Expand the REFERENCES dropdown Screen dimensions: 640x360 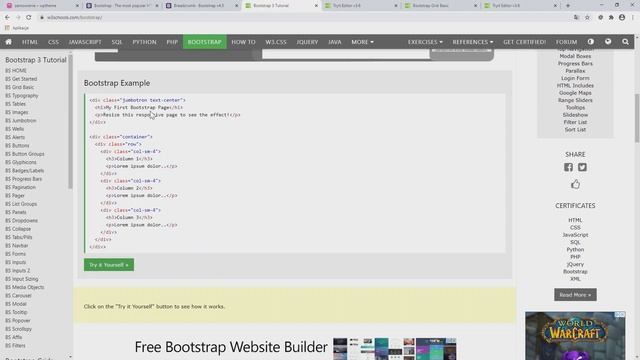(473, 42)
